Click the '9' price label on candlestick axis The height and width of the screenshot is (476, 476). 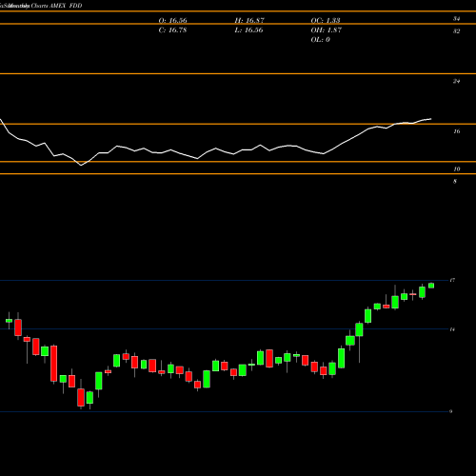click(451, 411)
